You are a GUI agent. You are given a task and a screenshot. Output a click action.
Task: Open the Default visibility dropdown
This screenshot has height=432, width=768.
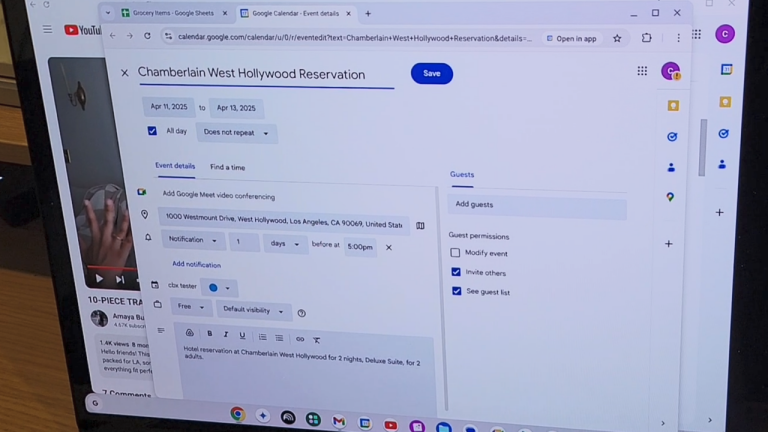pyautogui.click(x=253, y=310)
